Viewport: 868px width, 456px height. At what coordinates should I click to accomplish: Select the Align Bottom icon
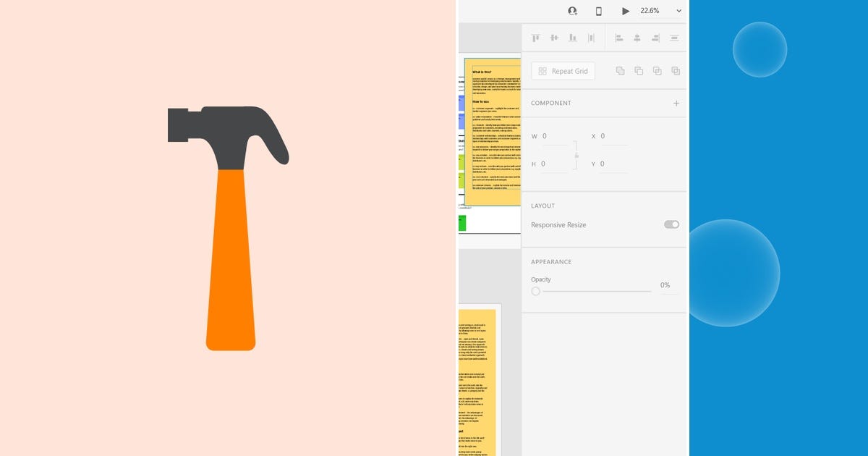pos(572,37)
